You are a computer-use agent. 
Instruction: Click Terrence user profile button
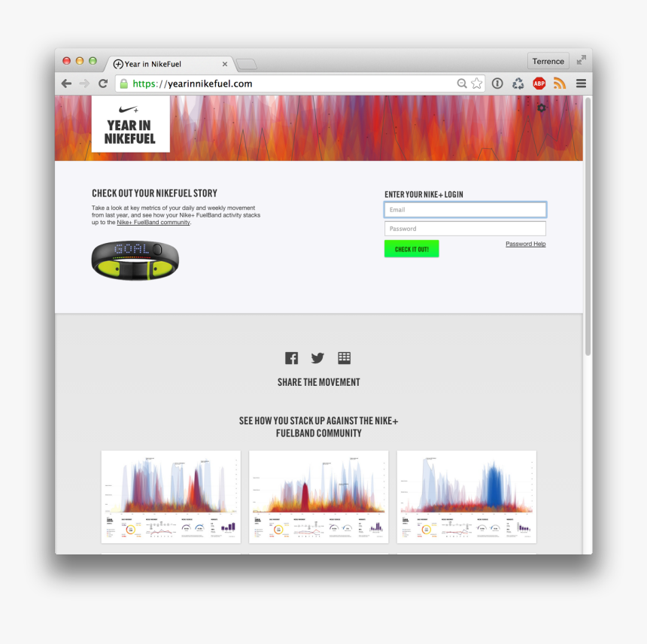[548, 60]
